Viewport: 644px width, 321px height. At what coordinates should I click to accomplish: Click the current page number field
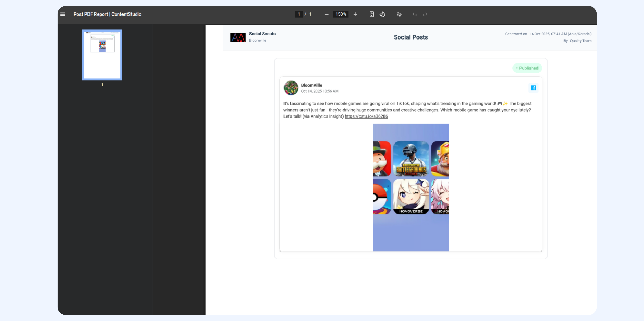[x=299, y=14]
